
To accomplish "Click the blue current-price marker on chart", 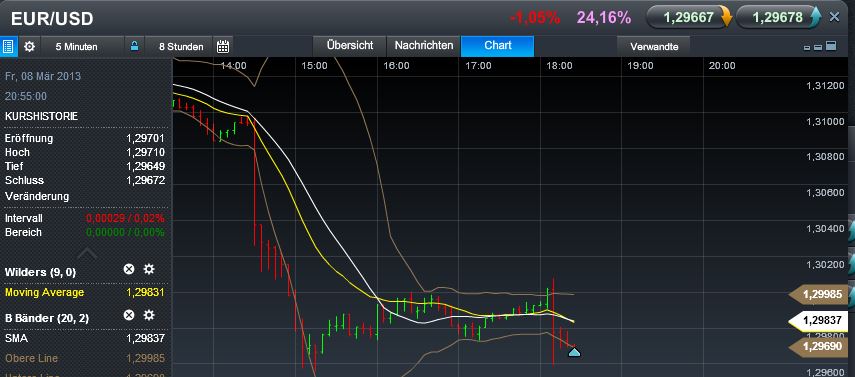I will [574, 352].
